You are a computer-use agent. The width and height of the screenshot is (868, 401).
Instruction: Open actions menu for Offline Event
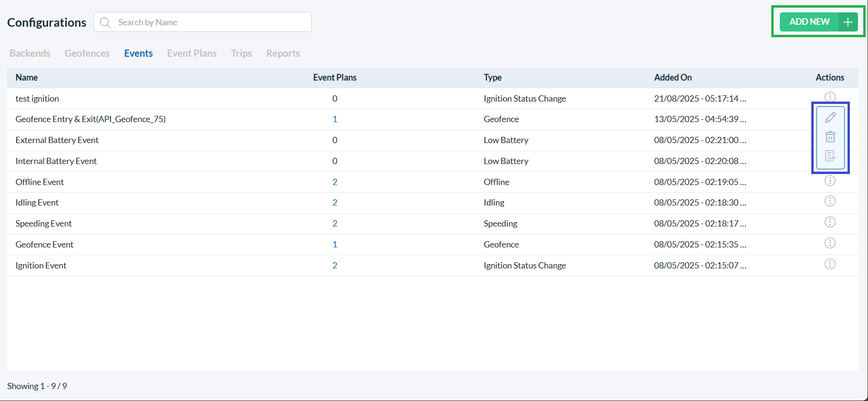click(x=830, y=181)
